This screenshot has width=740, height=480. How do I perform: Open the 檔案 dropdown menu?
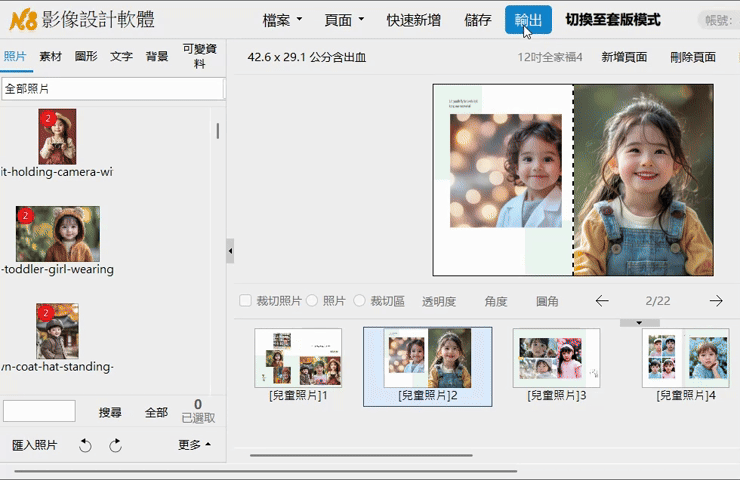[x=282, y=20]
